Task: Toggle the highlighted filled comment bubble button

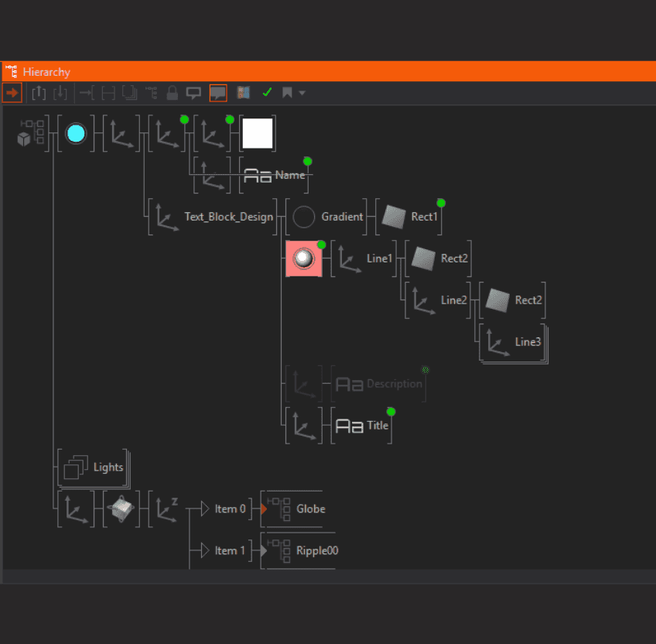Action: [x=218, y=93]
